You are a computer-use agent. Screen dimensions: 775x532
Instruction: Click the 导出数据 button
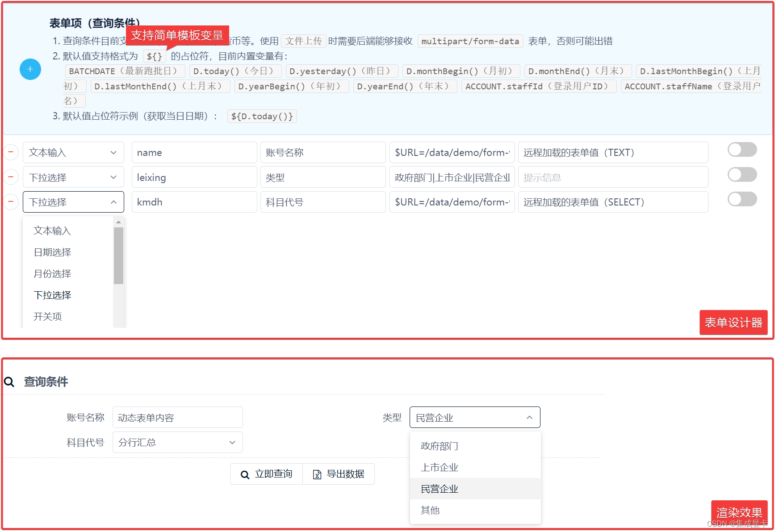click(339, 474)
